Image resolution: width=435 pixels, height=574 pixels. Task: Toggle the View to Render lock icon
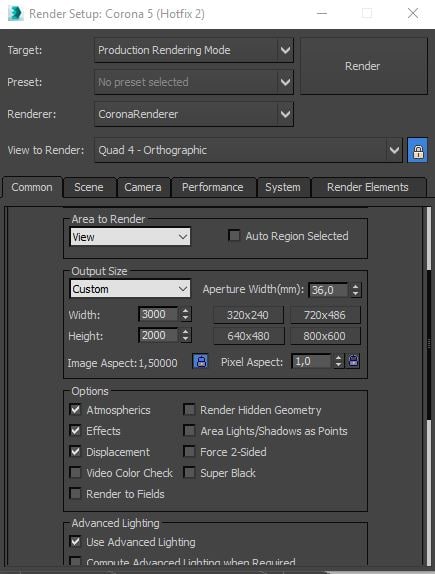(x=418, y=150)
